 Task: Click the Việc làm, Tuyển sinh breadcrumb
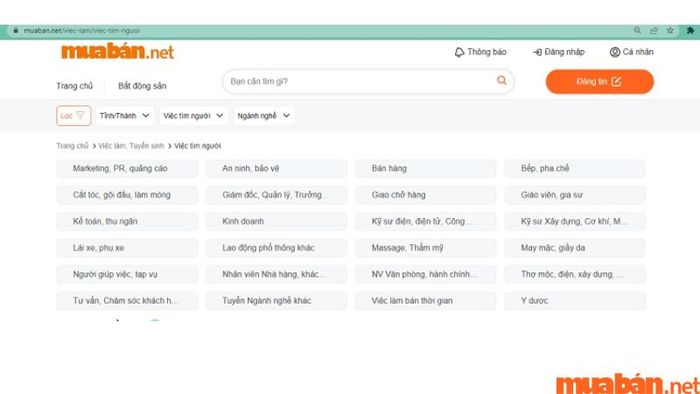click(x=131, y=146)
